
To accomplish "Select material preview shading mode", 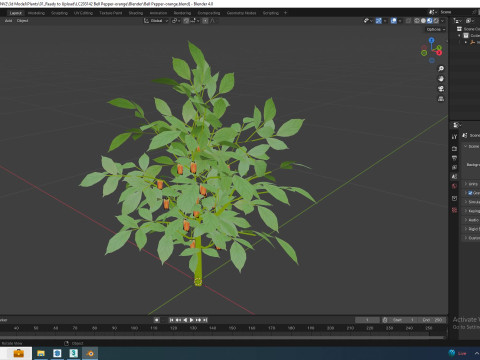I will point(430,21).
